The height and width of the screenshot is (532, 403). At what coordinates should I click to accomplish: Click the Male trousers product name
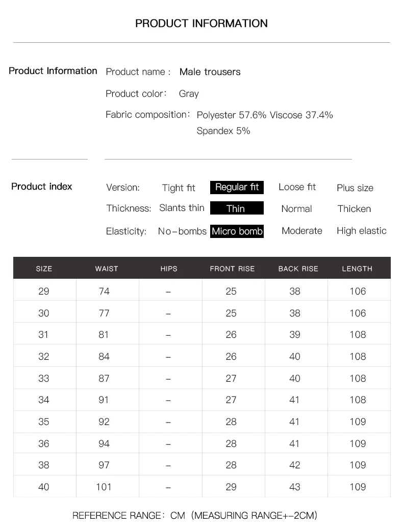[210, 72]
